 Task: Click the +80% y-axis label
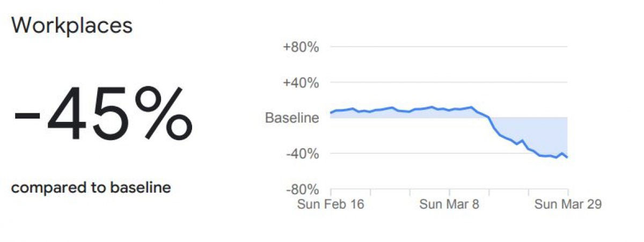[x=301, y=47]
